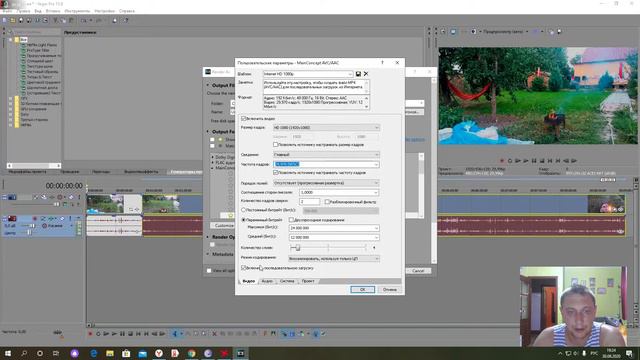This screenshot has width=640, height=360.
Task: Delete the template with the X icon beside Шаблон
Action: tap(366, 74)
